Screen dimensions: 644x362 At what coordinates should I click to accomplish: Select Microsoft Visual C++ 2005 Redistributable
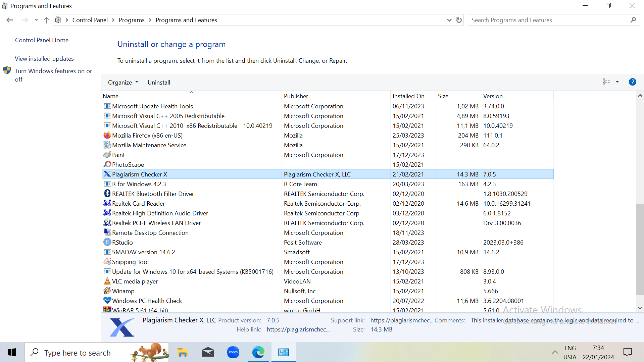click(x=328, y=116)
